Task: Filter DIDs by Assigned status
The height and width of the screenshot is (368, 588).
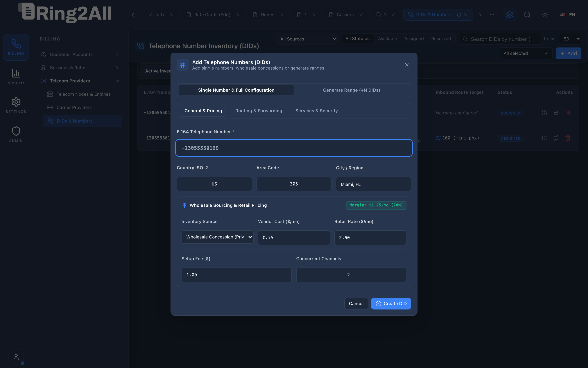Action: (414, 39)
